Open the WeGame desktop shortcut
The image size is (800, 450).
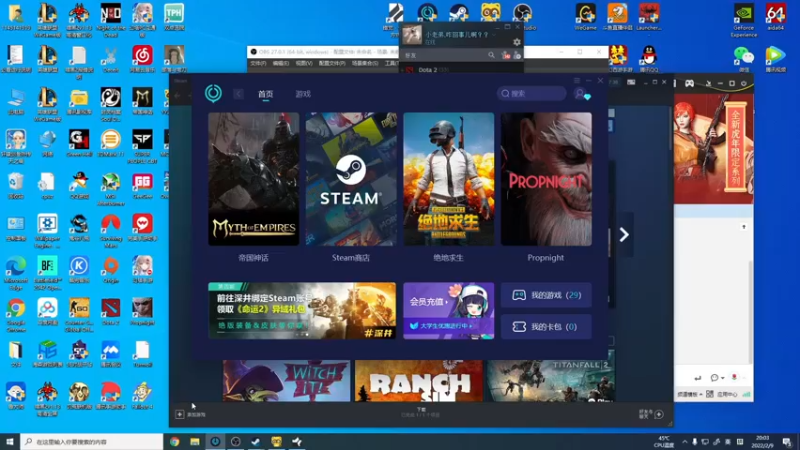coord(585,17)
